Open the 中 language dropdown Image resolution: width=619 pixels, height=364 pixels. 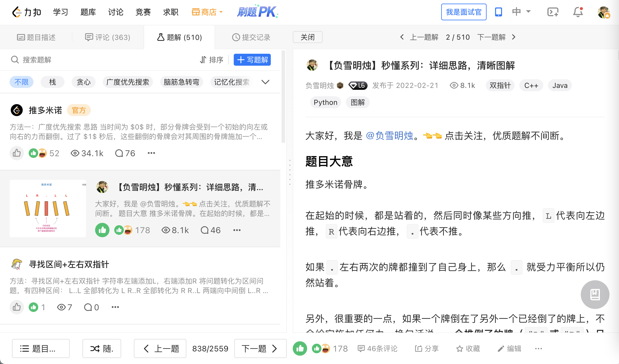[521, 11]
